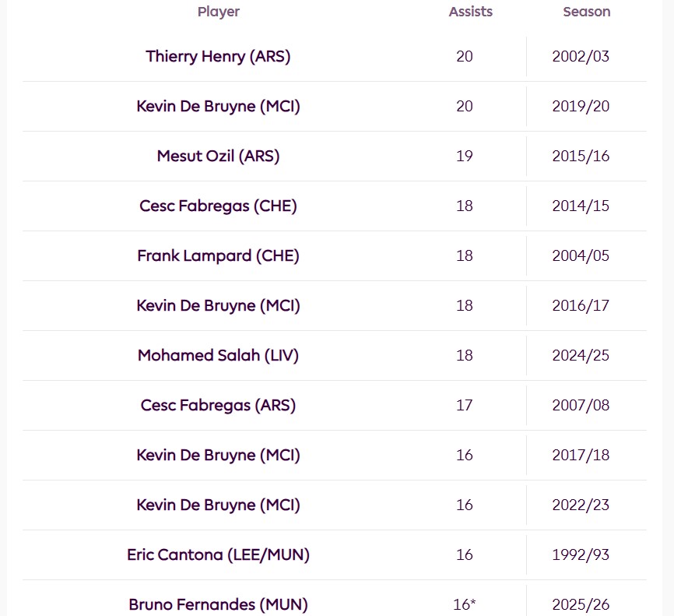Select the 2024/25 season cell

click(x=581, y=355)
